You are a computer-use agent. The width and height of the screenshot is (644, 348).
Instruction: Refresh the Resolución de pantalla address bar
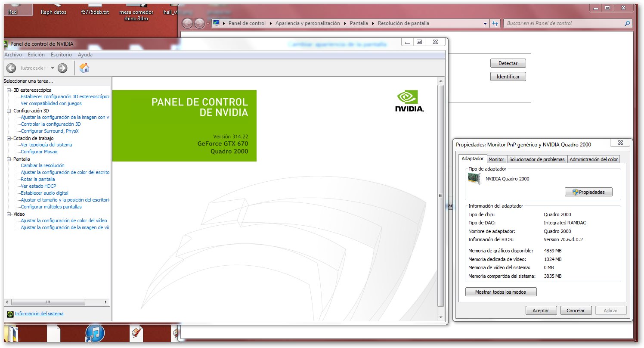495,23
